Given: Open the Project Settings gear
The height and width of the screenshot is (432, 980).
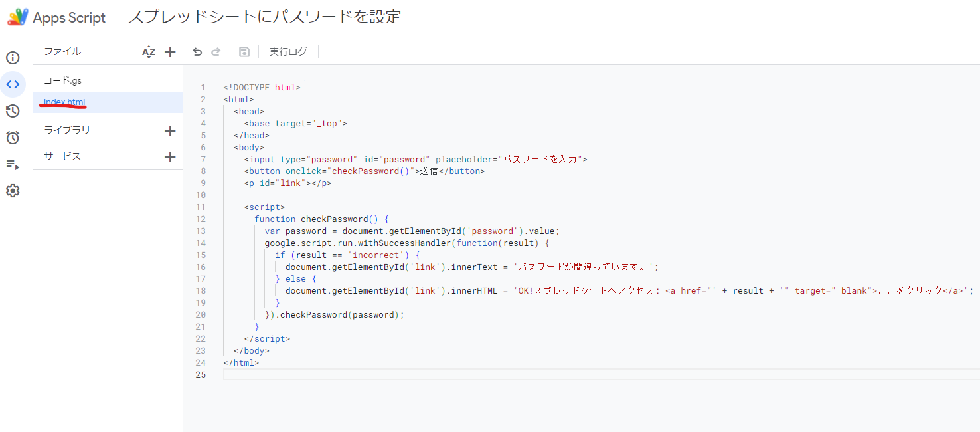Looking at the screenshot, I should coord(13,191).
